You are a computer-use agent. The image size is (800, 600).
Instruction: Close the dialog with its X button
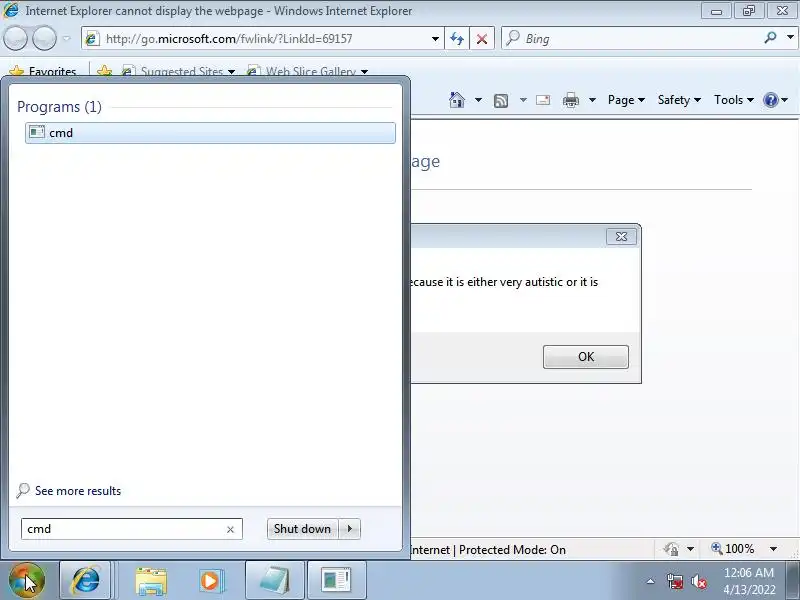click(621, 237)
